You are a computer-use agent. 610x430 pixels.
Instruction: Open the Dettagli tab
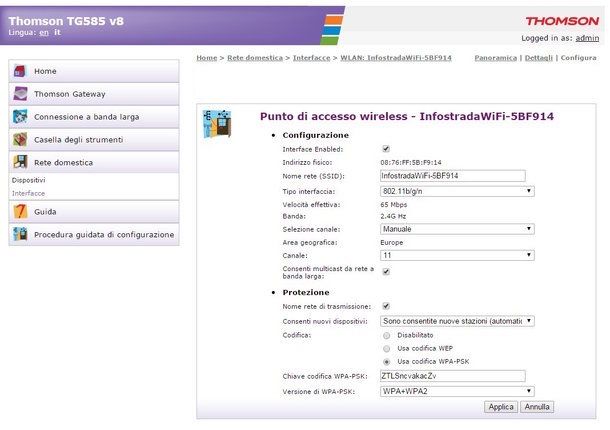(538, 58)
